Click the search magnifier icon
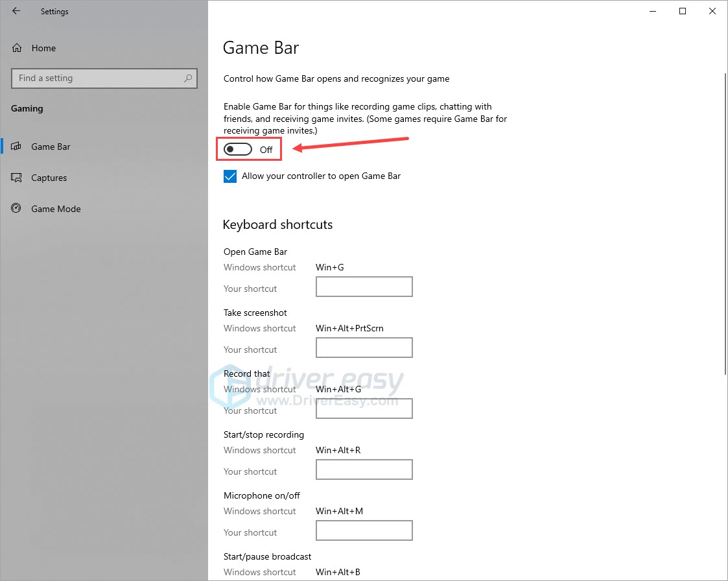Viewport: 728px width, 581px height. click(188, 78)
